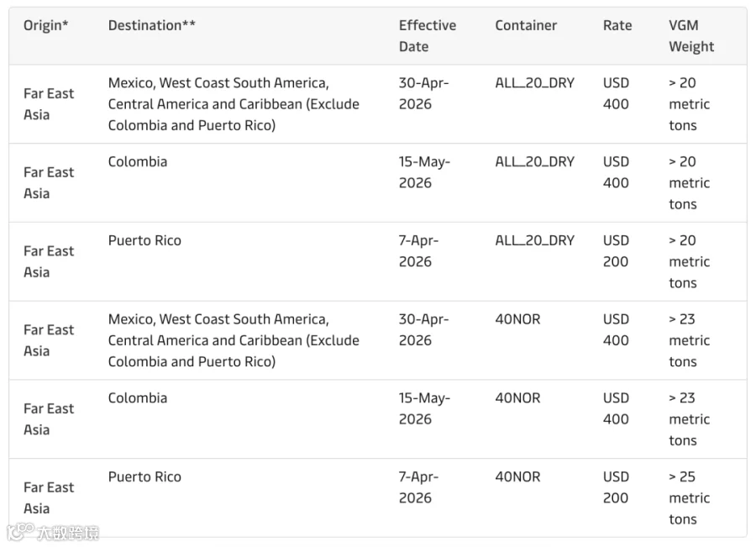
Task: Click the 15-May-2026 date in the 40NOR Colombia row
Action: coord(424,408)
